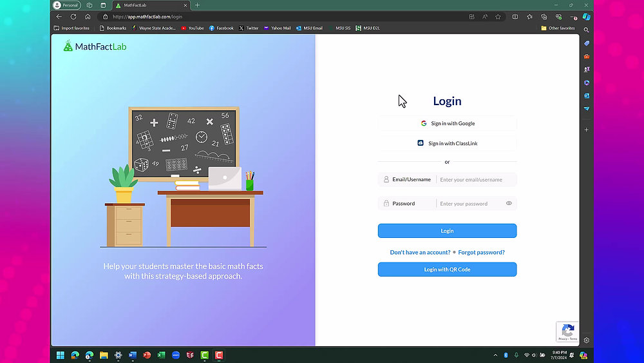The width and height of the screenshot is (644, 363).
Task: Click the Read aloud icon
Action: [485, 17]
